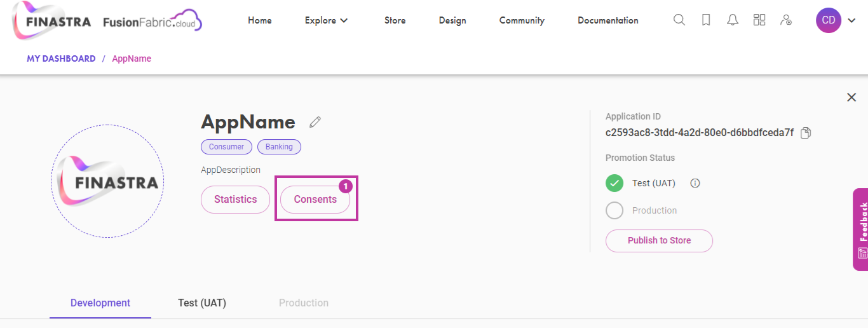
Task: Expand the Explore dropdown menu
Action: [x=327, y=20]
